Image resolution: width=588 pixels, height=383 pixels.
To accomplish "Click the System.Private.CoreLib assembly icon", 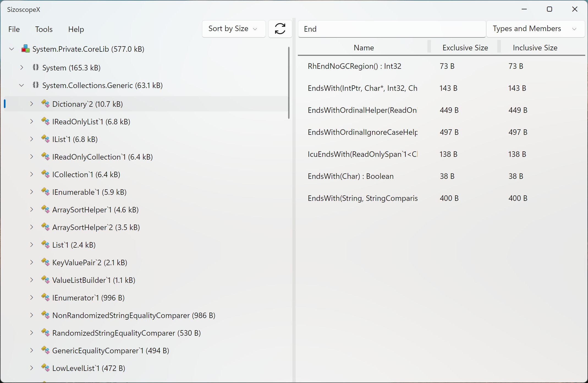I will pos(26,49).
